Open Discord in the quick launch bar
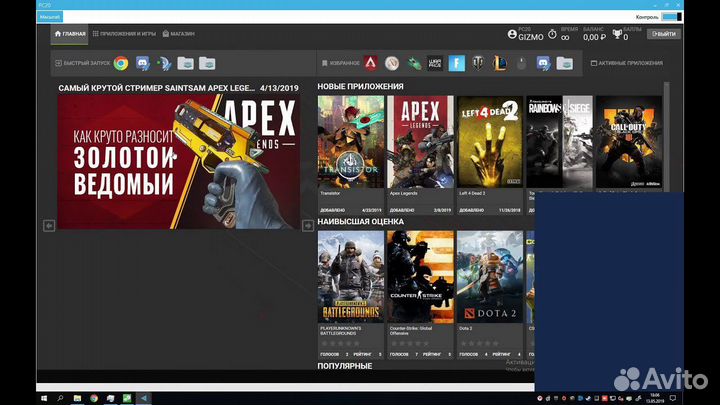Image resolution: width=720 pixels, height=405 pixels. click(x=143, y=63)
